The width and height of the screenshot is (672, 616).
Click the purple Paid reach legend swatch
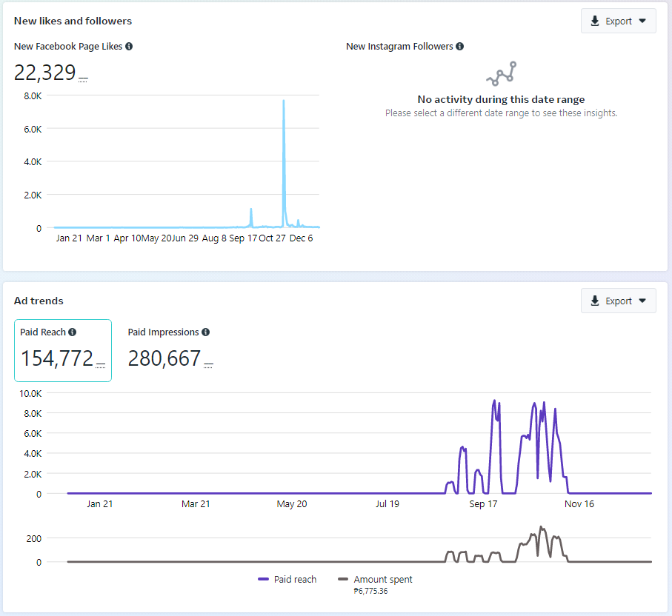pyautogui.click(x=263, y=580)
